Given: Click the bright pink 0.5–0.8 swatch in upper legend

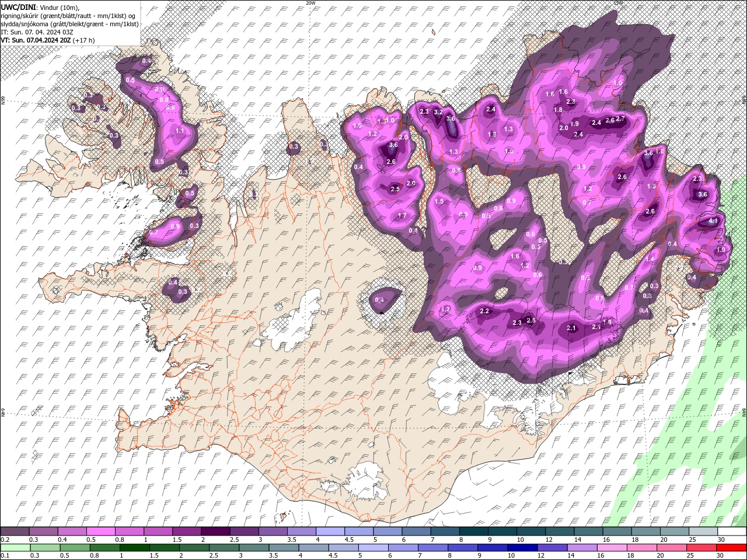Looking at the screenshot, I should coord(100,531).
